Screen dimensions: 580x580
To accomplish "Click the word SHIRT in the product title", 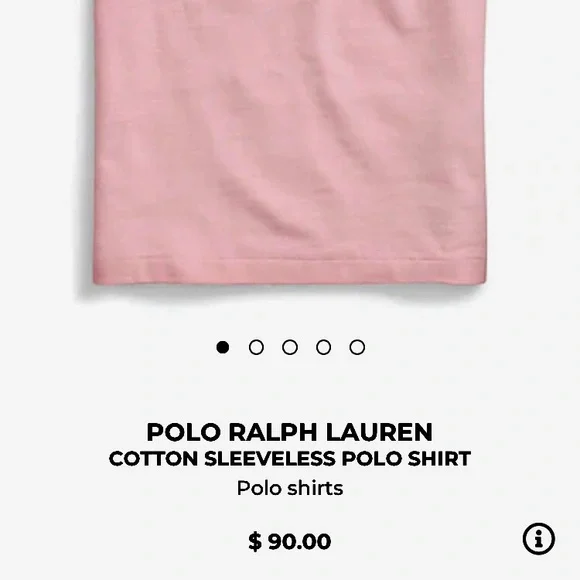I will (439, 459).
